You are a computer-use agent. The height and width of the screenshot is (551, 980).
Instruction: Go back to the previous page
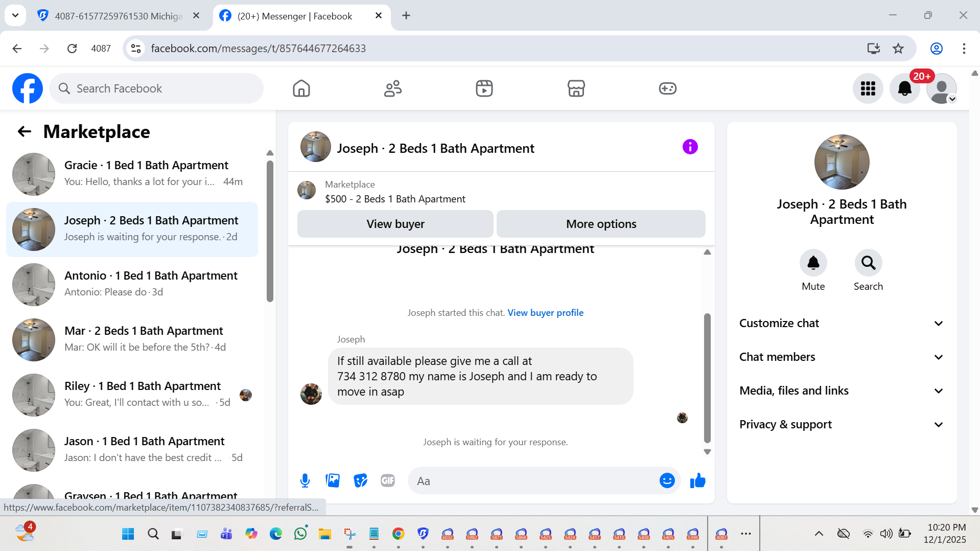pyautogui.click(x=17, y=49)
